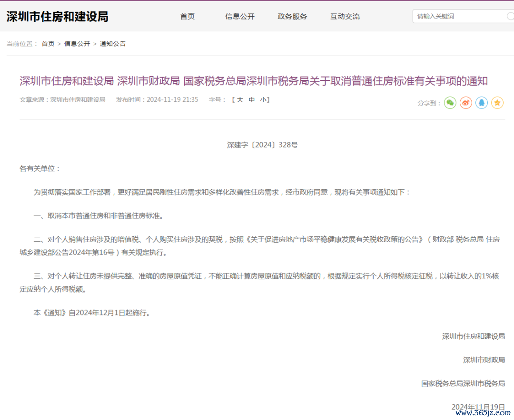Viewport: 514px width, 420px height.
Task: Open the 互动交流 navigation menu
Action: [x=345, y=16]
